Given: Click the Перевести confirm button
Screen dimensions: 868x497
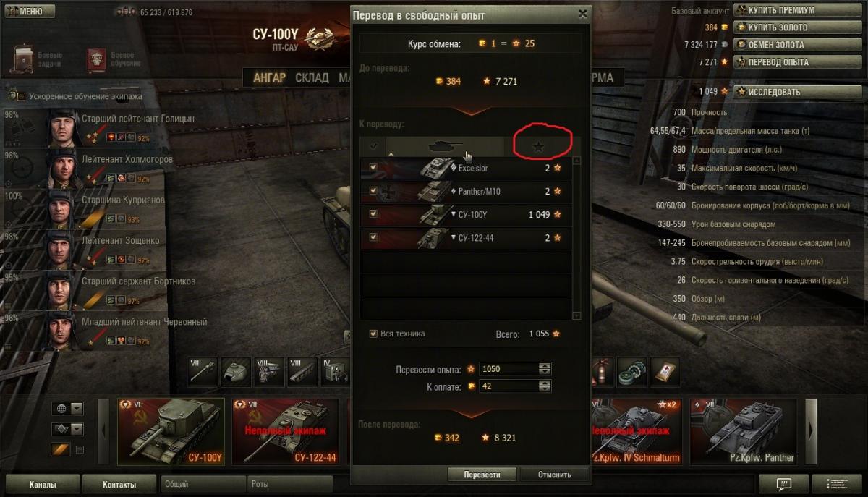Looking at the screenshot, I should click(x=482, y=475).
